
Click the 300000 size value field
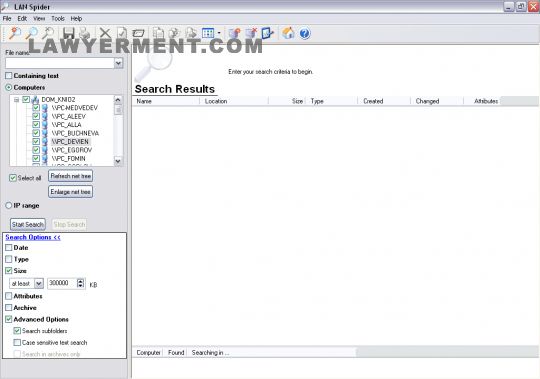tap(62, 283)
